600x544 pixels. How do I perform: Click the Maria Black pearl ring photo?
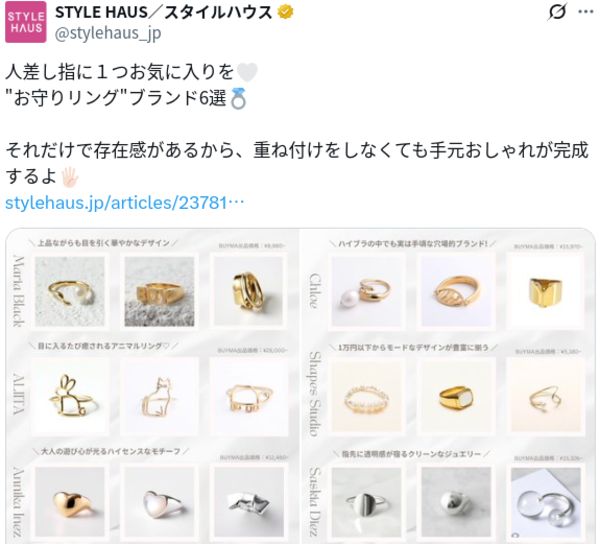[x=70, y=292]
